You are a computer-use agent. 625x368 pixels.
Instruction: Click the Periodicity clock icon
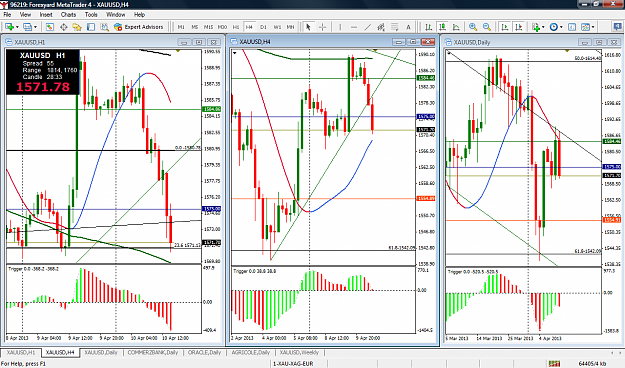[553, 27]
